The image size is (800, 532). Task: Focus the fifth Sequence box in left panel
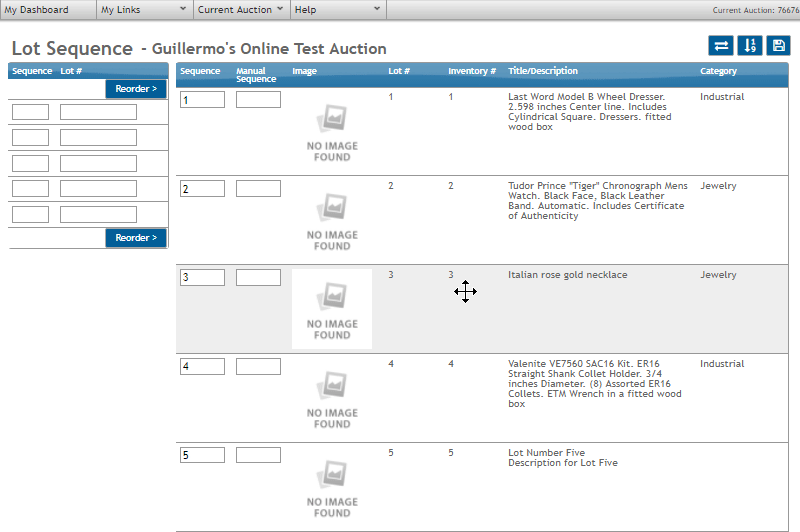31,215
